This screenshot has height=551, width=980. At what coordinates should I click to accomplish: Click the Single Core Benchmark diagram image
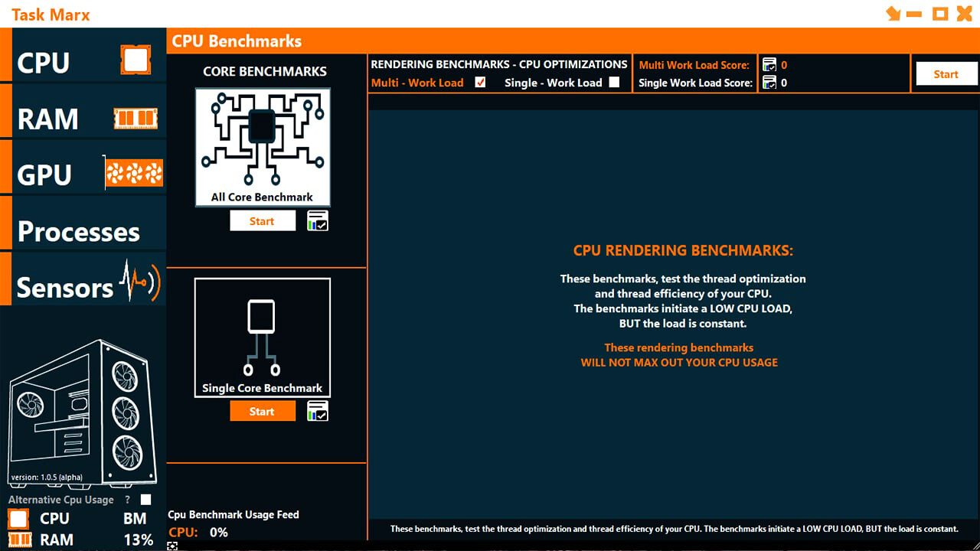coord(263,332)
